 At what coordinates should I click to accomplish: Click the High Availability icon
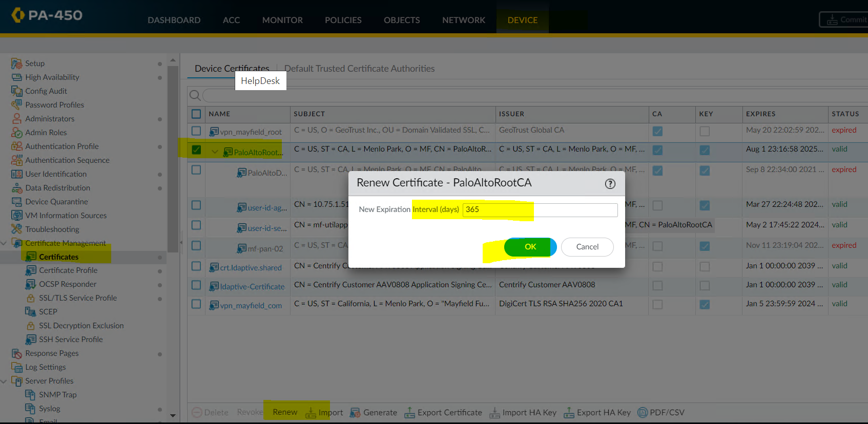[16, 77]
